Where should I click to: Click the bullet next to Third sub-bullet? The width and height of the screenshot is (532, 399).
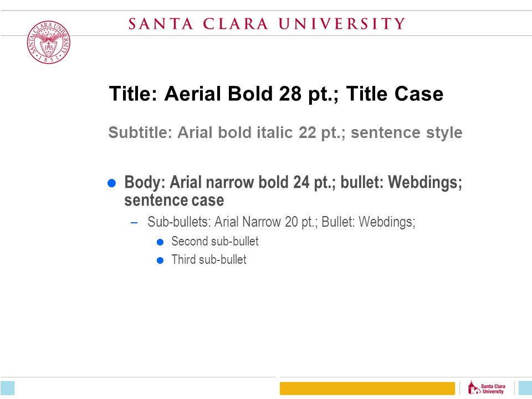pyautogui.click(x=160, y=260)
